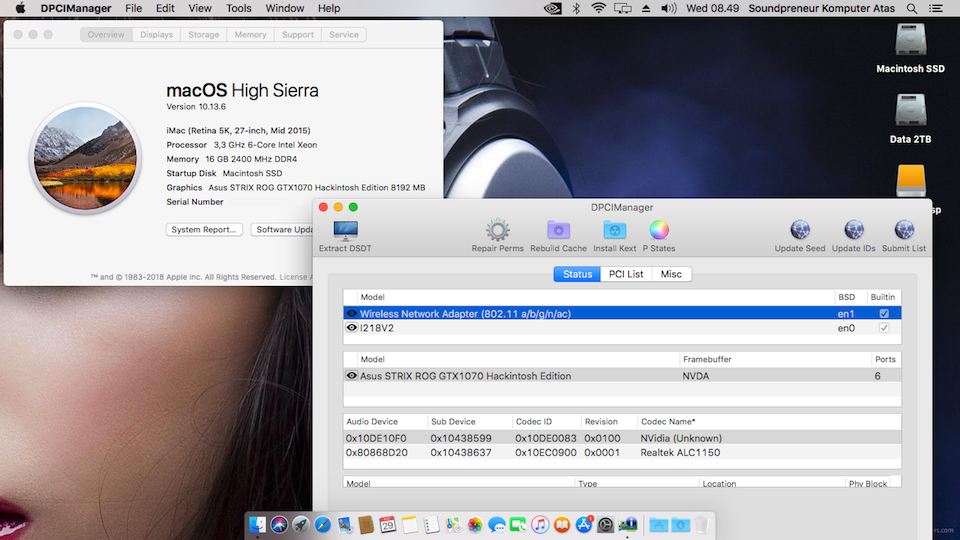Click the BSD column header

click(850, 296)
